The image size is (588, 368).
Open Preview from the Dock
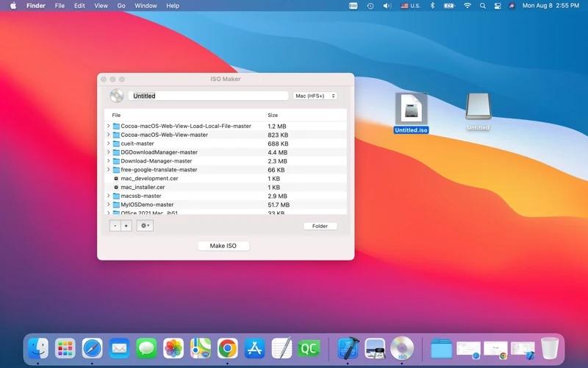pos(375,348)
